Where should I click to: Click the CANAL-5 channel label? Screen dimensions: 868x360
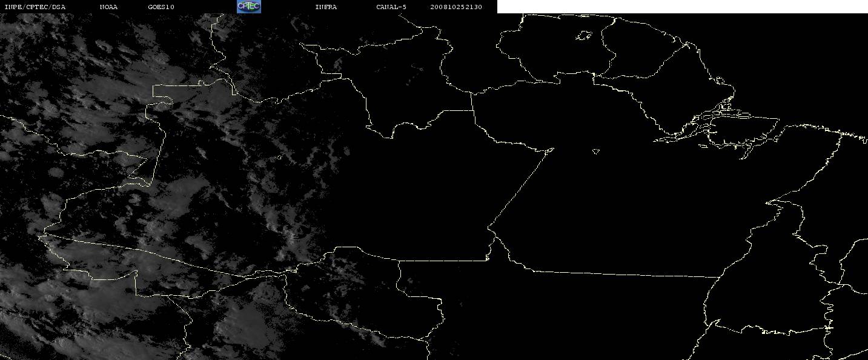(x=391, y=7)
